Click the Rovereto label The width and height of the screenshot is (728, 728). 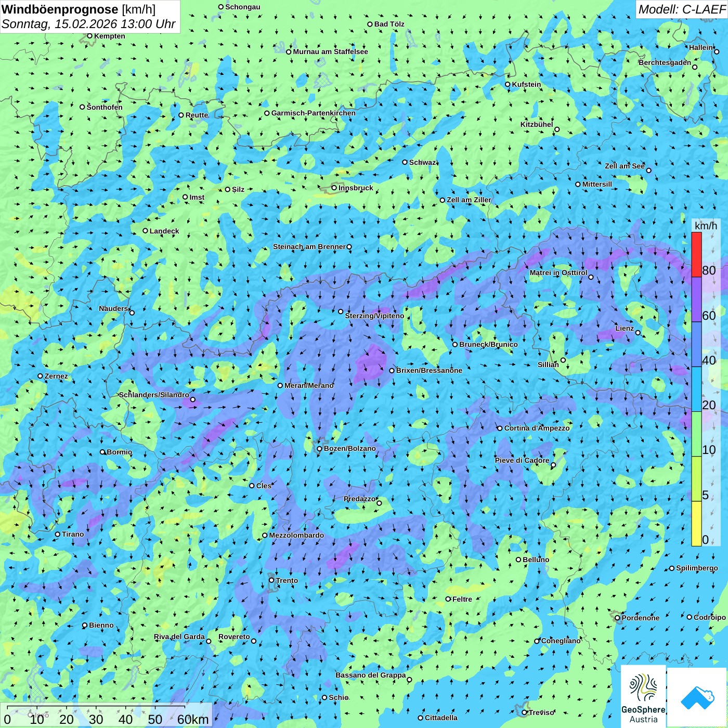pyautogui.click(x=234, y=636)
